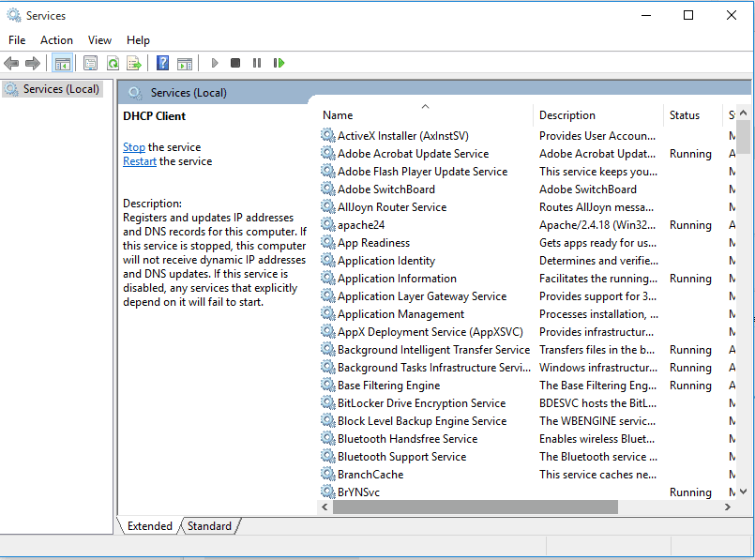Viewport: 755px width, 560px height.
Task: Click the gear icon beside Bluetooth Support Service
Action: [x=328, y=456]
